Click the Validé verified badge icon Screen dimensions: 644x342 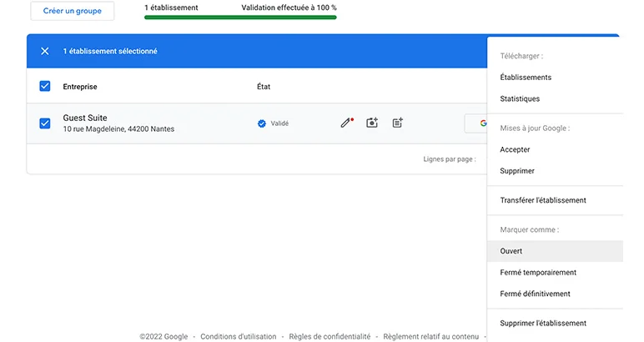pos(261,123)
